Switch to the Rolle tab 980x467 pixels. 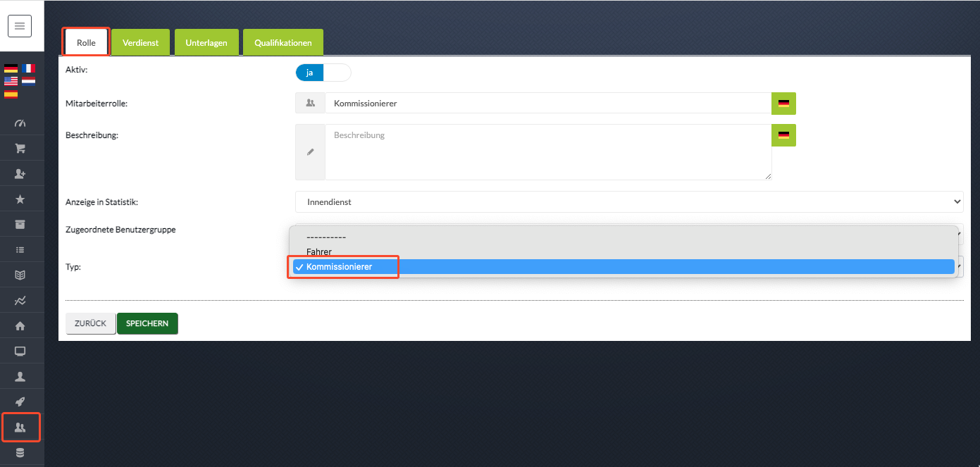(86, 43)
